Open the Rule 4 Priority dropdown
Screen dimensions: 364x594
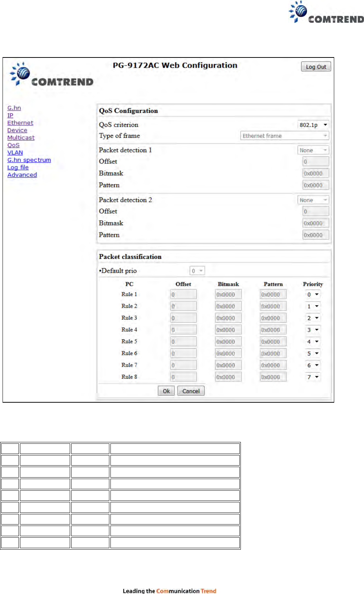tap(312, 330)
